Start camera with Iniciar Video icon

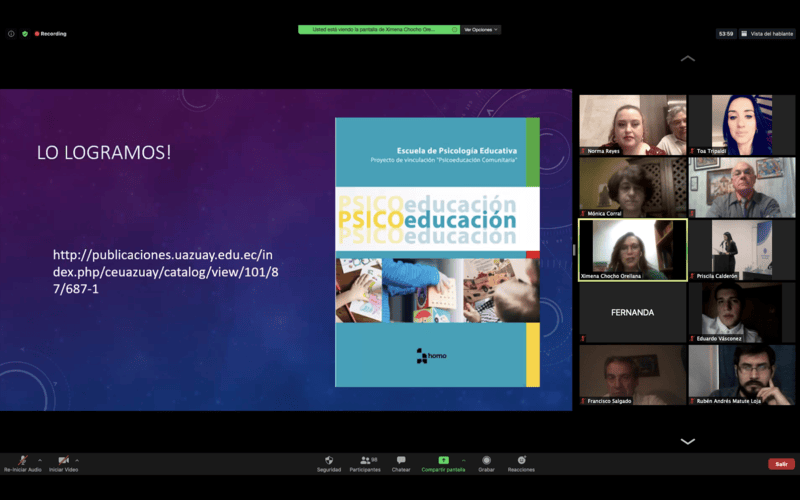[63, 460]
